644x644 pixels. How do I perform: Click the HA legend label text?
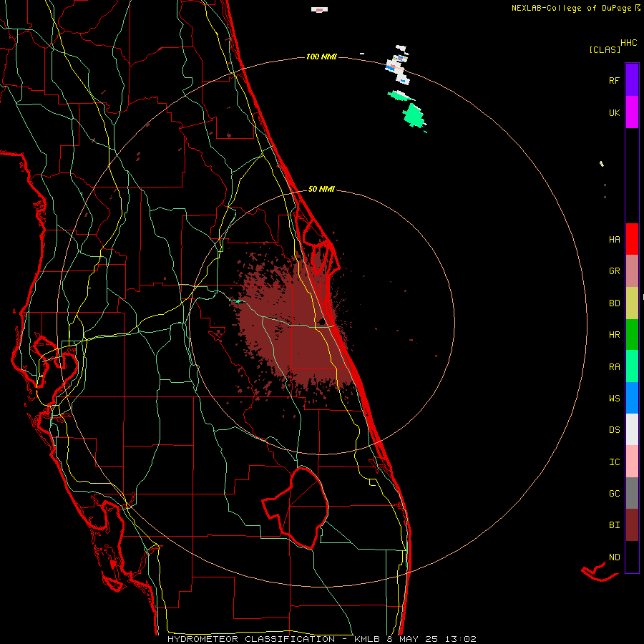614,239
